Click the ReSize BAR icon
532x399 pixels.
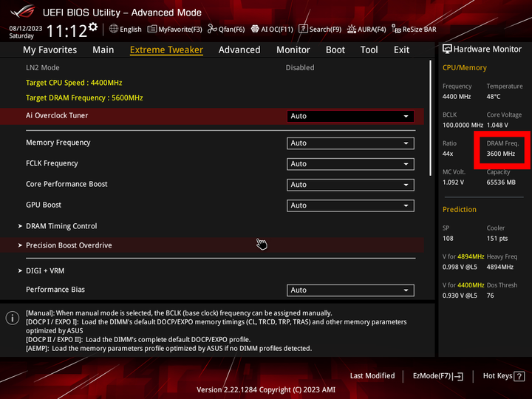pos(396,29)
